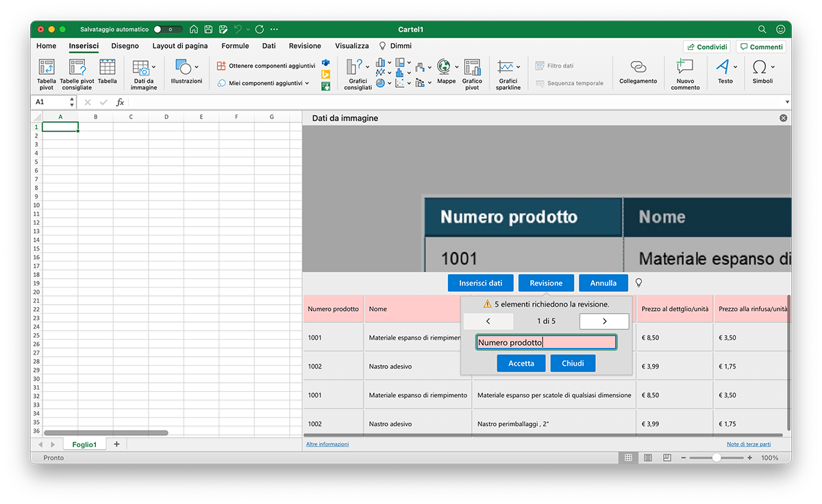The image size is (822, 504).
Task: Insert a Collegamento hyperlink
Action: pyautogui.click(x=638, y=67)
